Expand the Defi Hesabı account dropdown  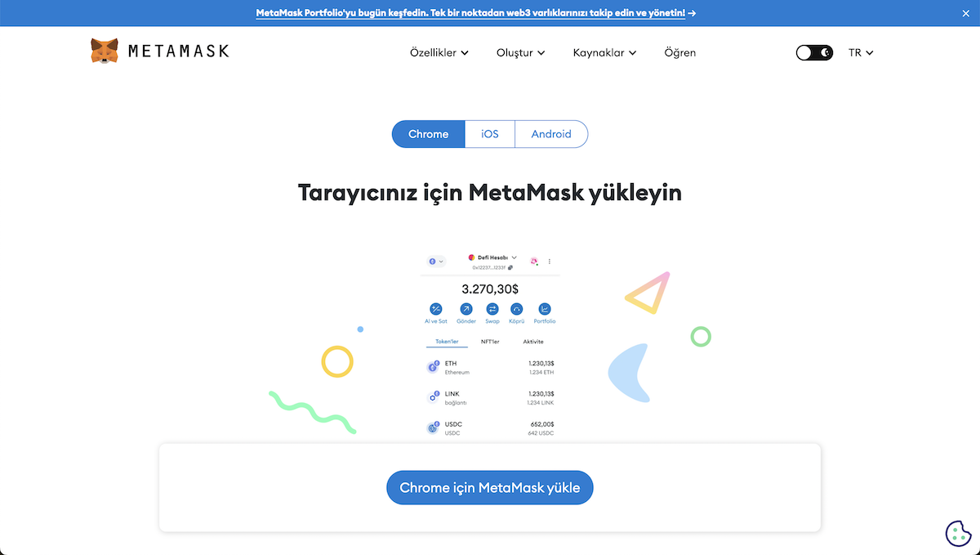(x=494, y=257)
